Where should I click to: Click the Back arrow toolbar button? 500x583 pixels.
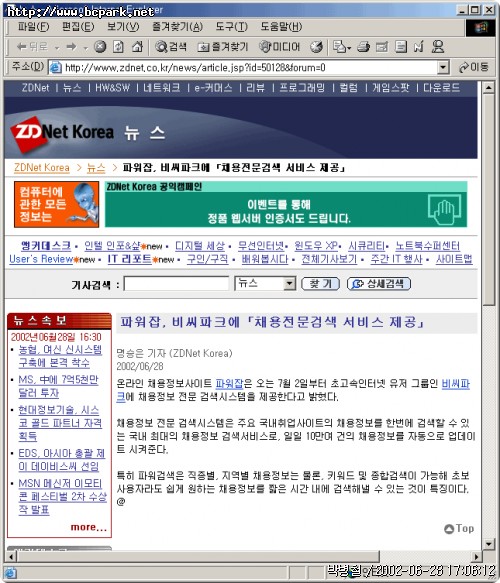[32, 47]
